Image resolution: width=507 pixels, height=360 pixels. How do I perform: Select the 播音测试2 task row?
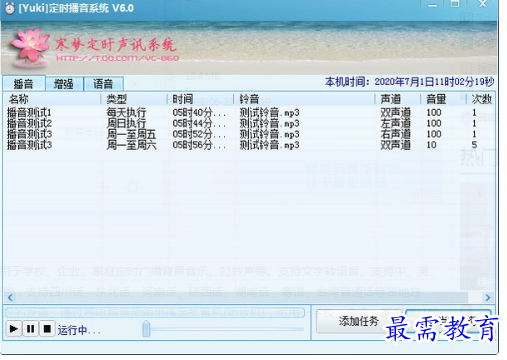click(249, 123)
